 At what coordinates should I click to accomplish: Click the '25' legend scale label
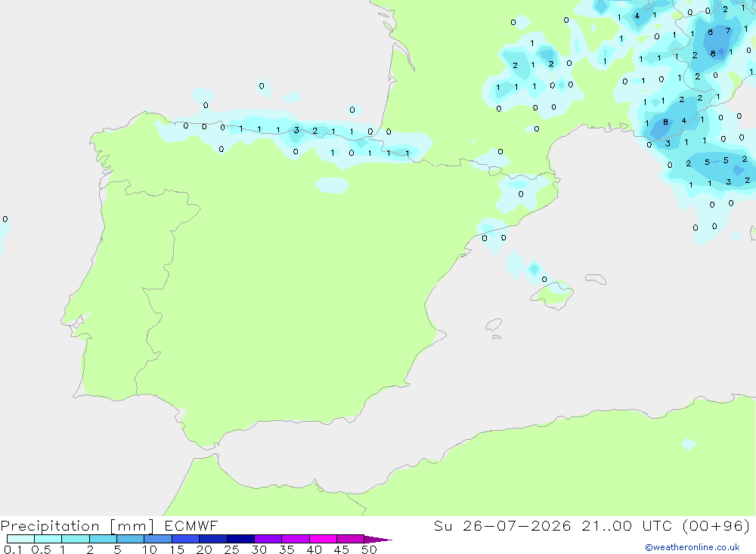231,549
